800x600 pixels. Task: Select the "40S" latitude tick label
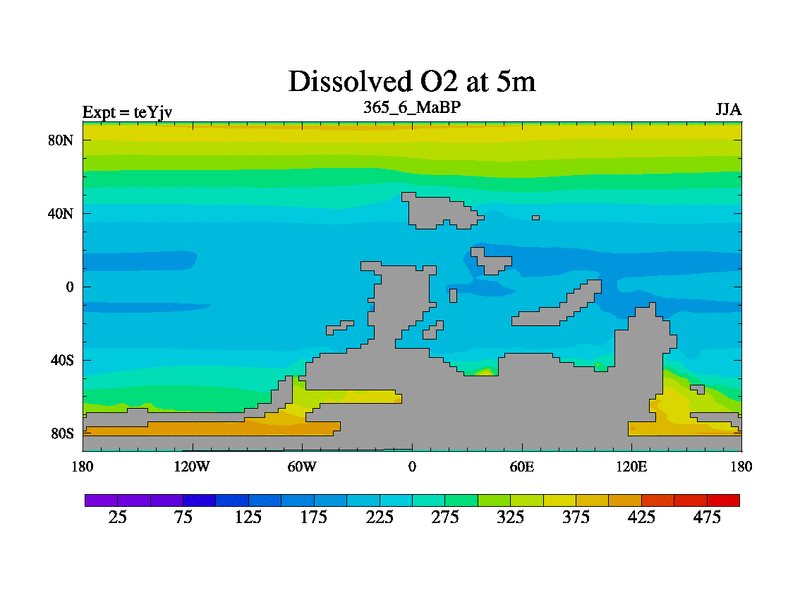[63, 360]
